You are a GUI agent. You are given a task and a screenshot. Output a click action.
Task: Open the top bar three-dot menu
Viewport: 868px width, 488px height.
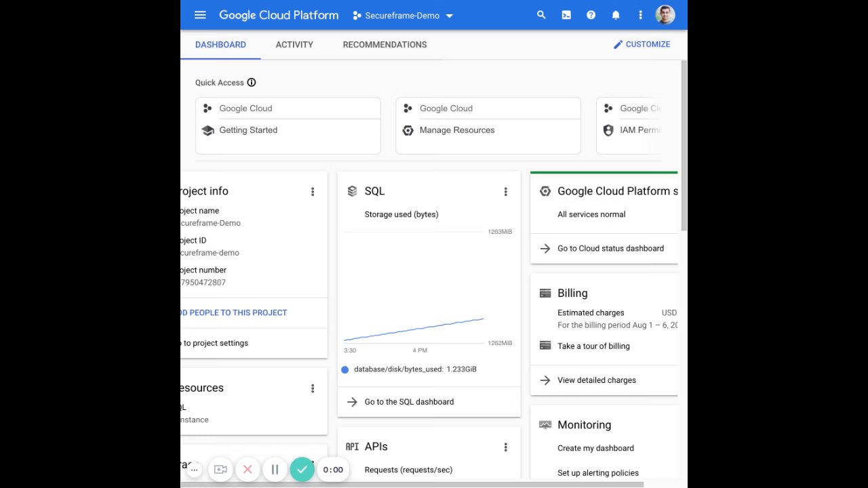pos(640,15)
